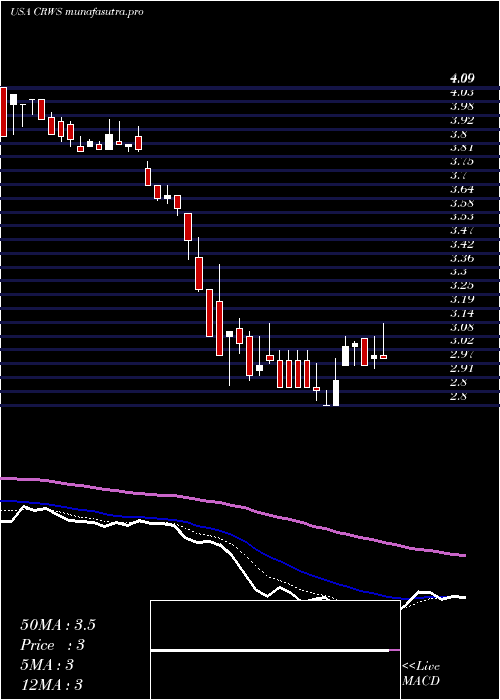Click the 3.25 price axis label
The image size is (500, 700).
[462, 285]
